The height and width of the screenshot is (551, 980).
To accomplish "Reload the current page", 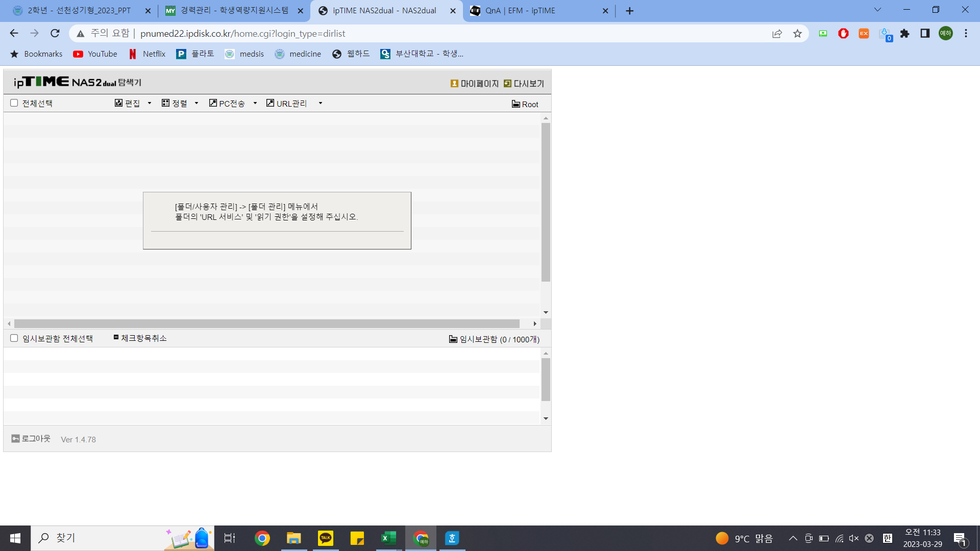I will [55, 33].
